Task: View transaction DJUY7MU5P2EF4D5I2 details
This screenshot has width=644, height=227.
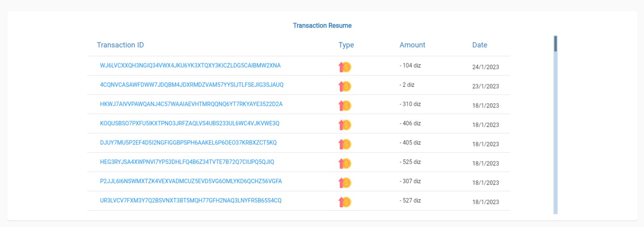Action: [x=188, y=143]
